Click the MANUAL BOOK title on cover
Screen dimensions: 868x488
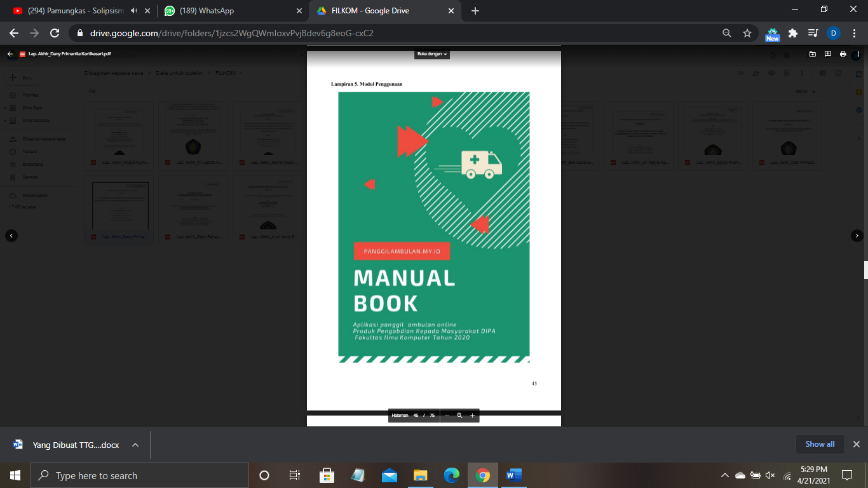[x=405, y=290]
